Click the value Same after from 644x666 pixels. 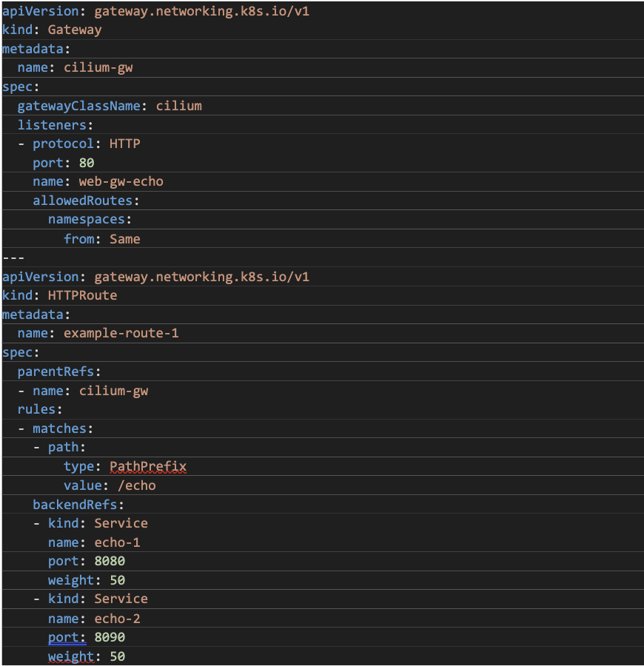click(x=124, y=239)
